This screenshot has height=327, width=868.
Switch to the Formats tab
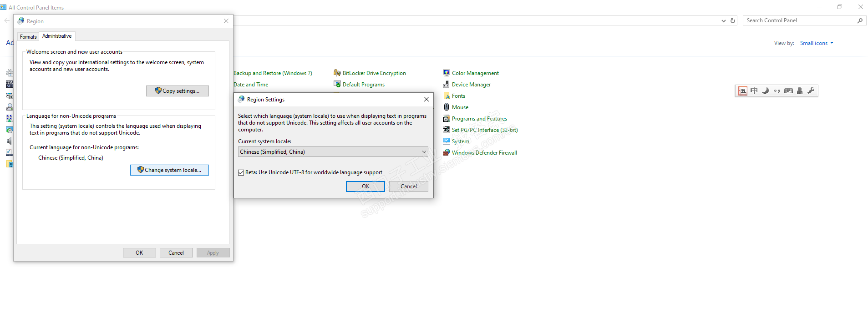coord(28,37)
